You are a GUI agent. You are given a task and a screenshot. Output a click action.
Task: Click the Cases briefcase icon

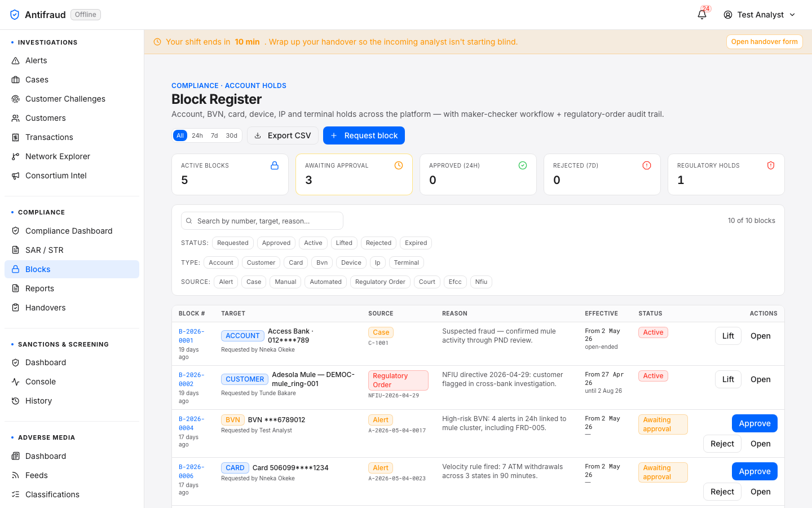click(16, 80)
